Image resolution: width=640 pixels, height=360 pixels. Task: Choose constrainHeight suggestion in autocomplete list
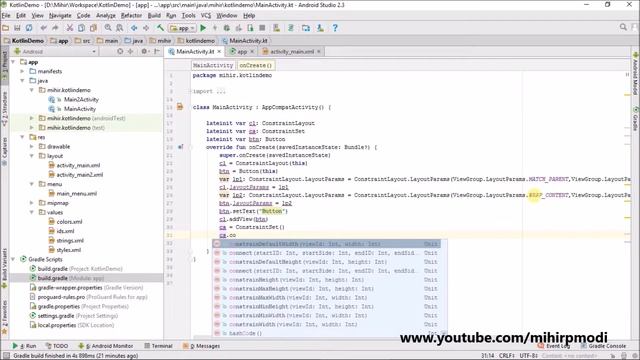(327, 280)
